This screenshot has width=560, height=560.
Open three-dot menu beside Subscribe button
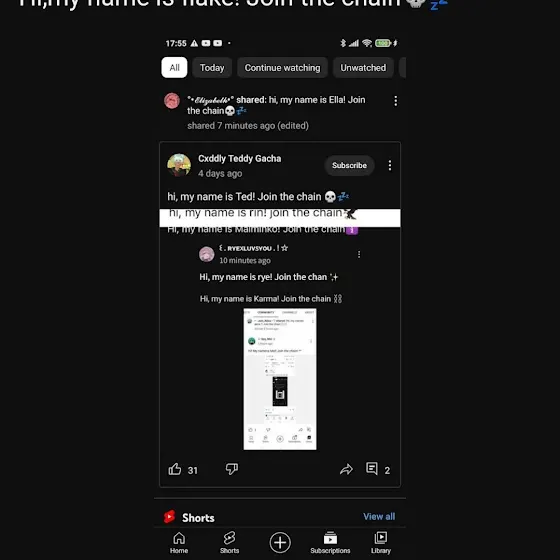tap(390, 165)
